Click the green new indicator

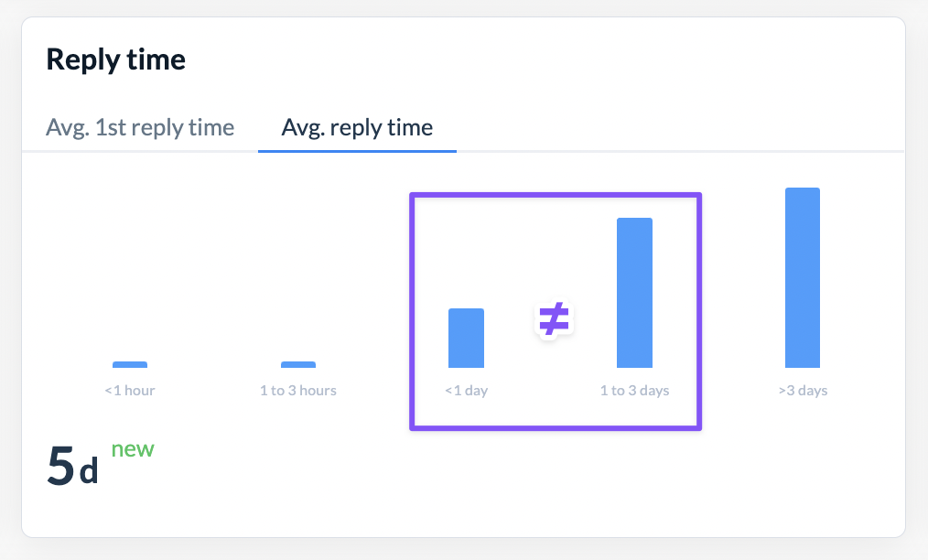click(x=133, y=448)
